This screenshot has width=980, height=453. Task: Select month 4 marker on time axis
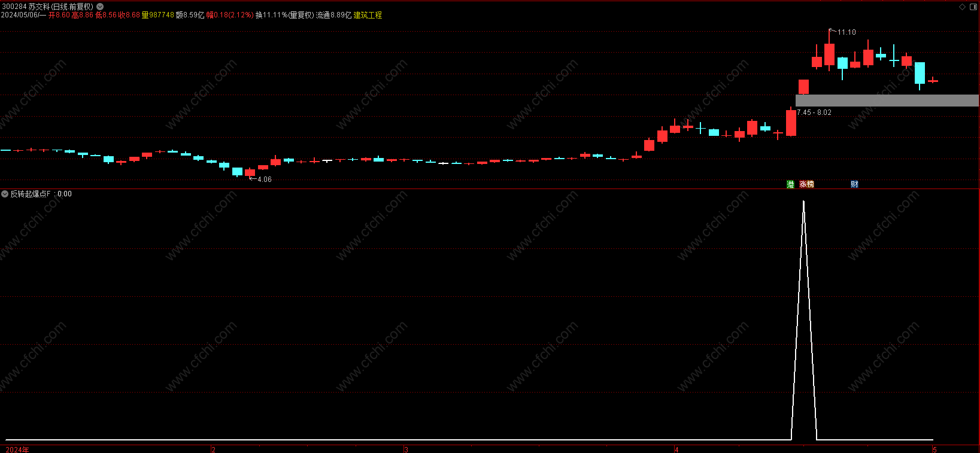[x=676, y=449]
